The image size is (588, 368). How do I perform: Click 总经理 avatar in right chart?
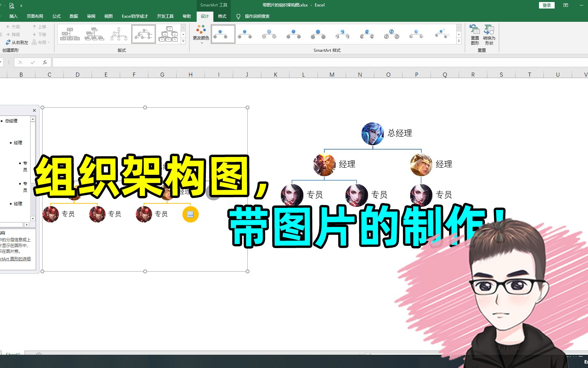373,134
